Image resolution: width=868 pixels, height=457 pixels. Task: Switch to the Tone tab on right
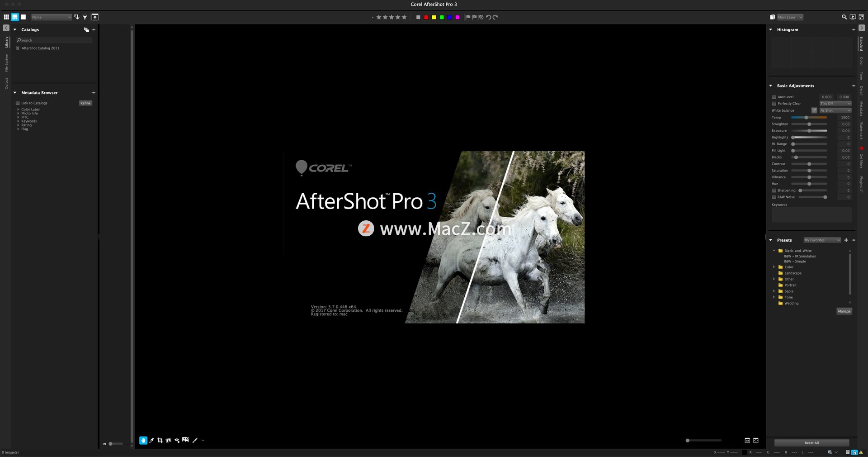[x=862, y=76]
